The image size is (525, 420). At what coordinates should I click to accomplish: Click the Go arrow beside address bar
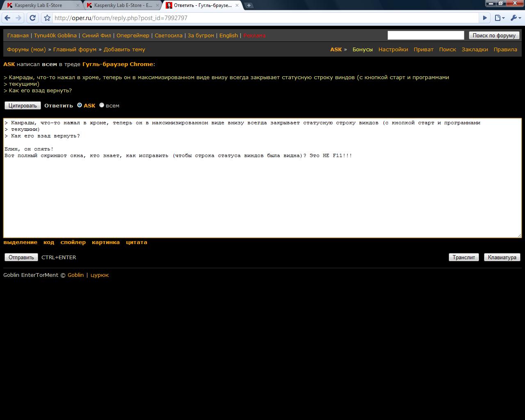(485, 18)
